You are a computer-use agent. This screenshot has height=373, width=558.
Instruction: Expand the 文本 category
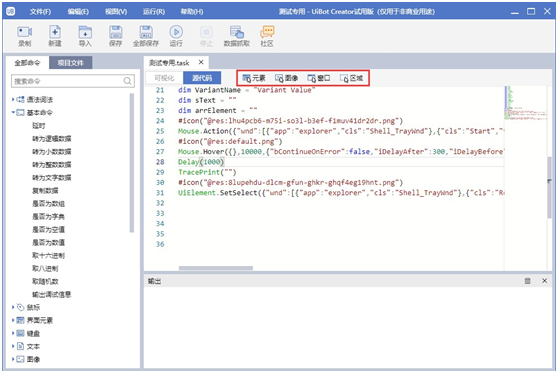tap(13, 346)
